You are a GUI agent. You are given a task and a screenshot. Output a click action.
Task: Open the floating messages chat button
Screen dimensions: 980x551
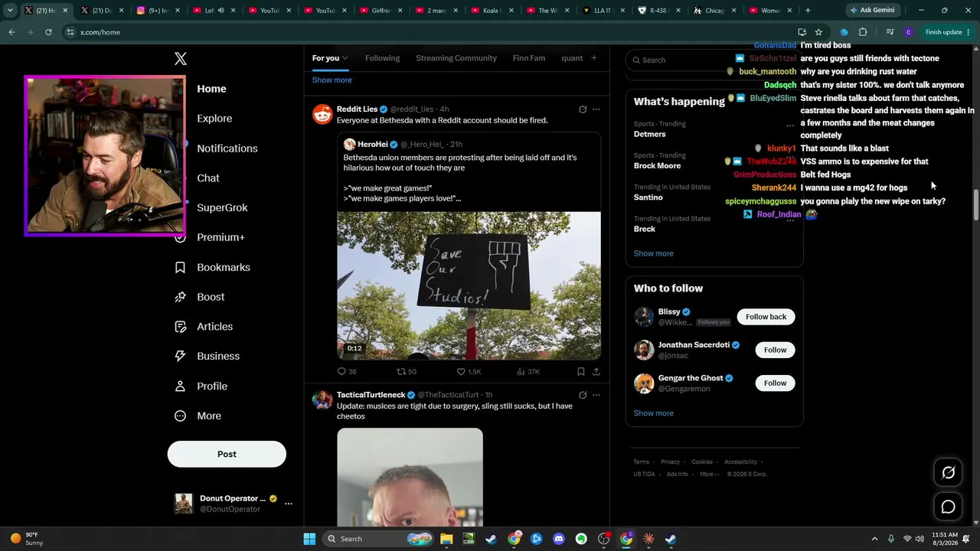949,507
